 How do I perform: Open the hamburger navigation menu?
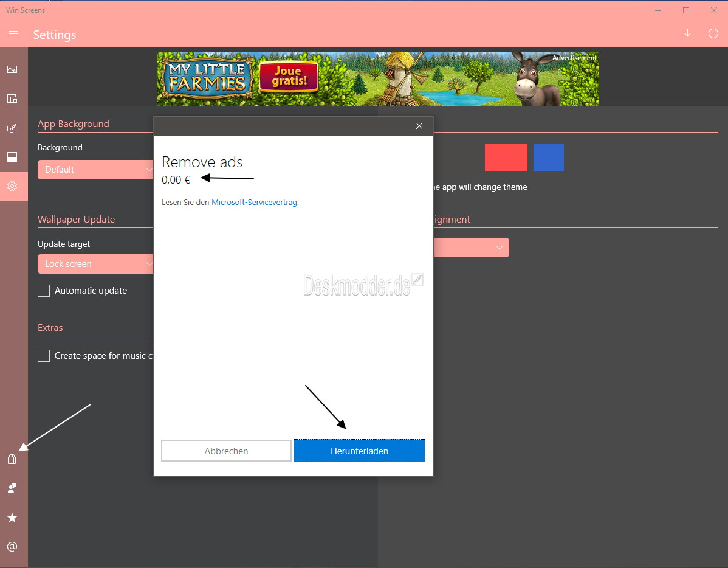(13, 34)
